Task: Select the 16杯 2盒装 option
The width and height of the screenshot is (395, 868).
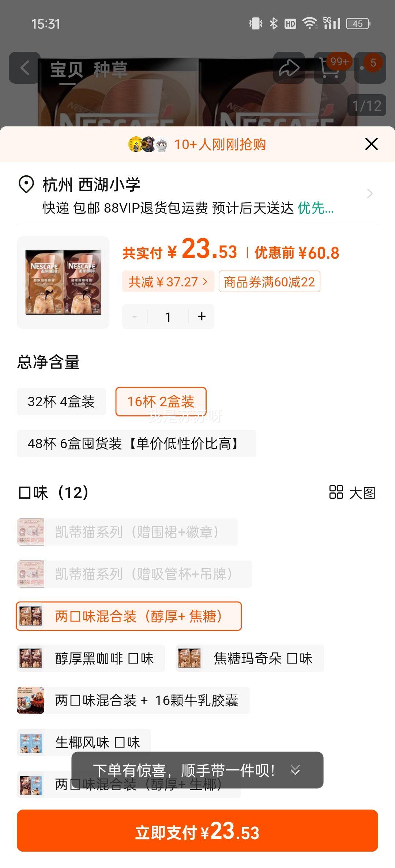Action: click(x=161, y=401)
